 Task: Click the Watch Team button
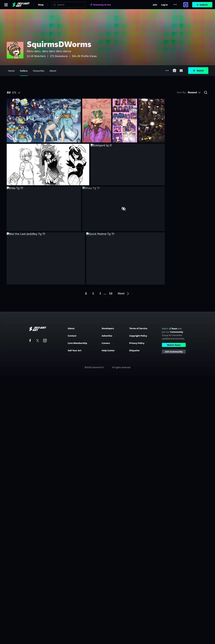pyautogui.click(x=174, y=345)
